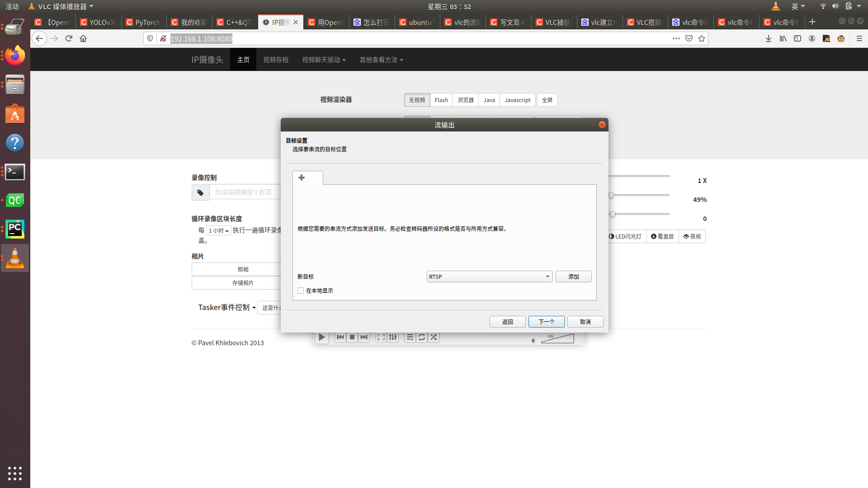Image resolution: width=868 pixels, height=488 pixels.
Task: Open a new Firefox tab
Action: point(812,22)
